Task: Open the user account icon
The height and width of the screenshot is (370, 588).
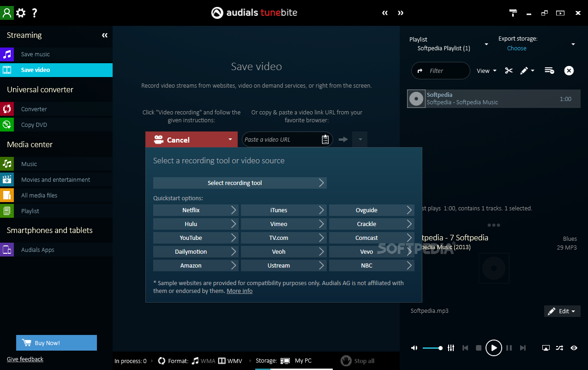Action: tap(7, 12)
